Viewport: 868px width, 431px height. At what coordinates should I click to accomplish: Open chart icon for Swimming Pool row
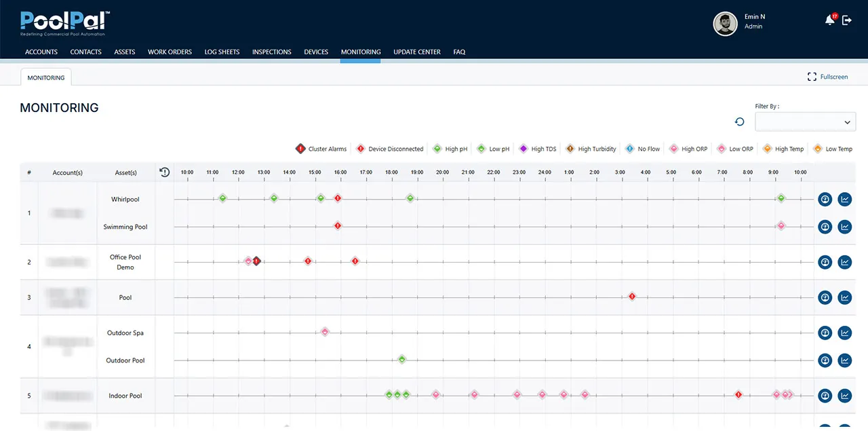coord(844,227)
